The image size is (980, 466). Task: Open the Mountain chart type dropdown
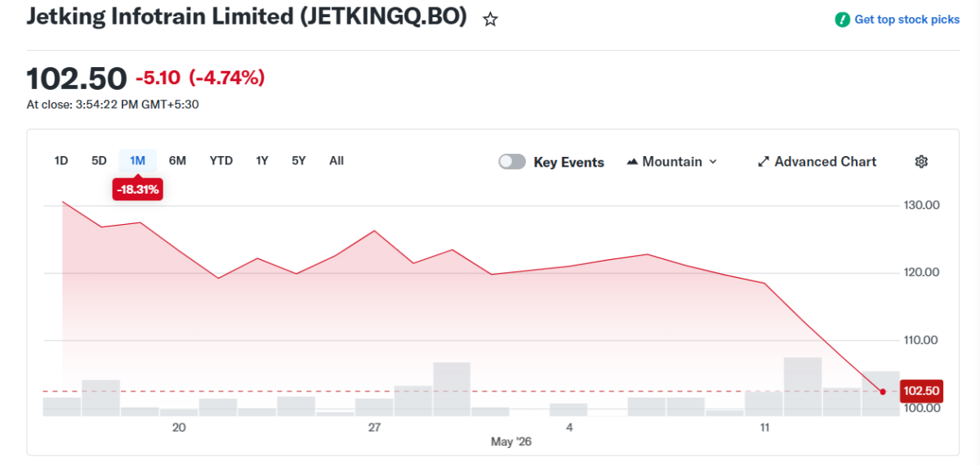[672, 162]
